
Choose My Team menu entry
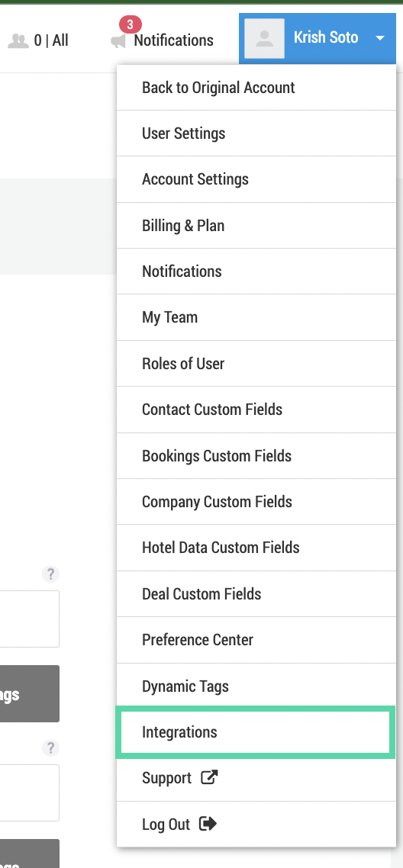256,317
